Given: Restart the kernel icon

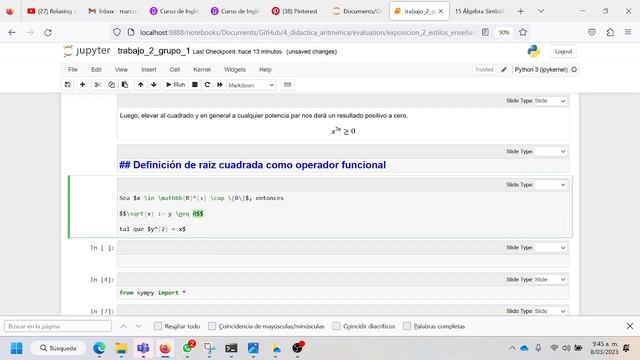Looking at the screenshot, I should (x=207, y=85).
